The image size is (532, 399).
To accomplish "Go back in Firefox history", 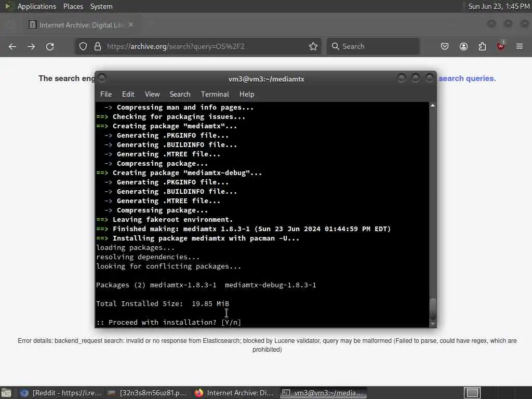I will (12, 46).
